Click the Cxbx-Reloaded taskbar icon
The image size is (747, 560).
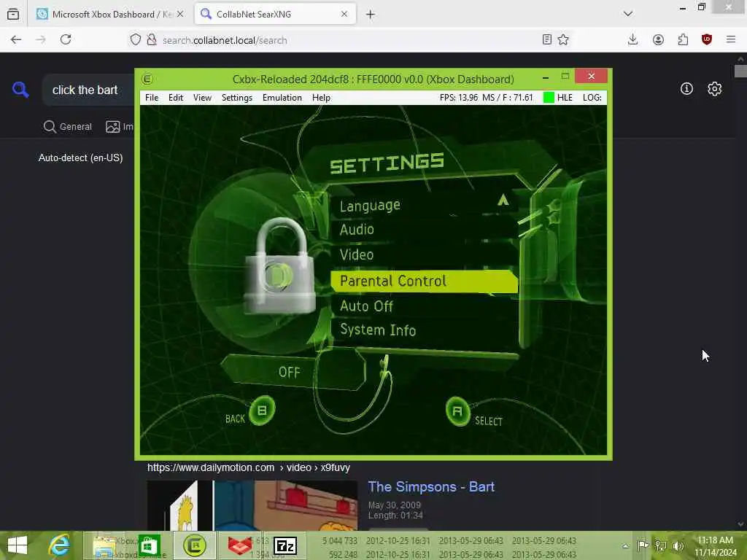point(194,545)
